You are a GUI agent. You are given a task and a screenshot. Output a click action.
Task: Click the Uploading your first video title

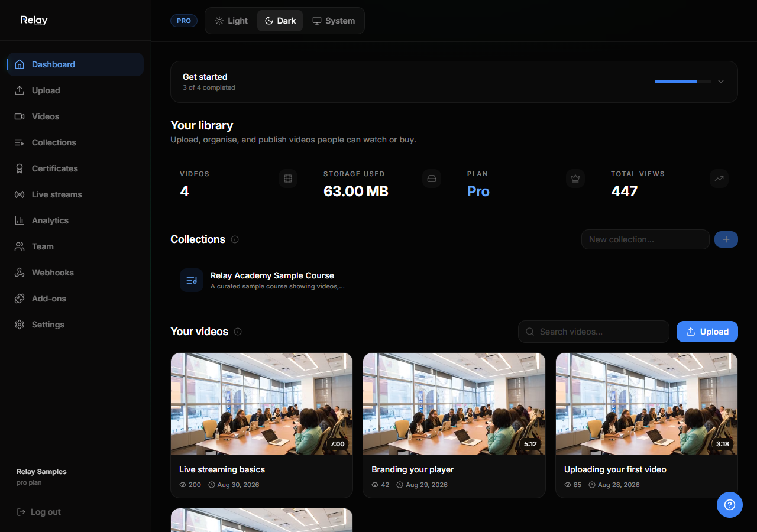tap(615, 469)
